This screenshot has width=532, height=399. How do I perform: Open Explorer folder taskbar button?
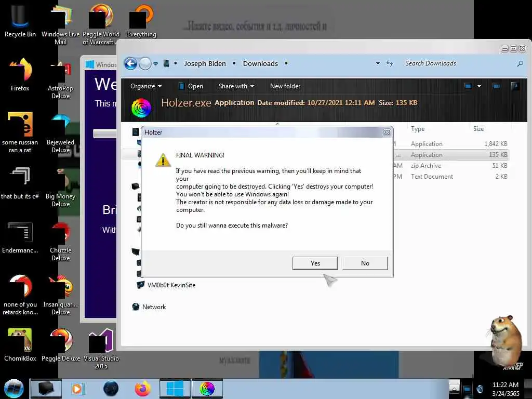tap(46, 389)
